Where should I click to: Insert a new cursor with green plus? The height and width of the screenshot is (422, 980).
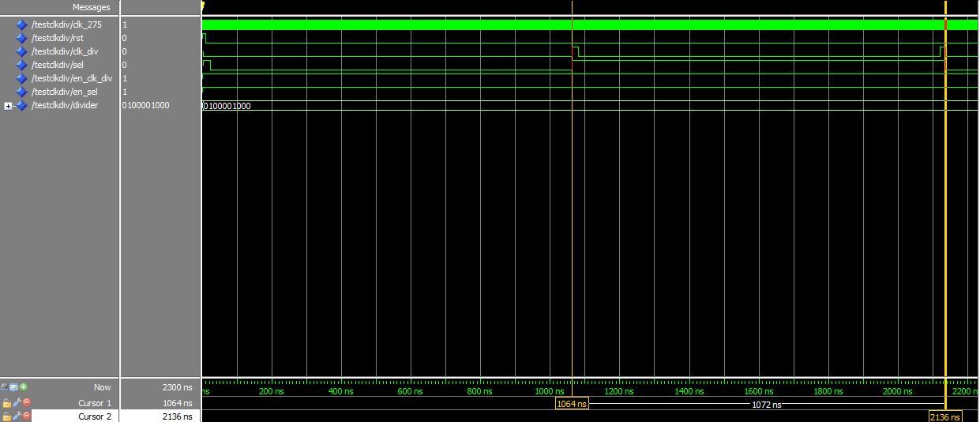pyautogui.click(x=24, y=387)
